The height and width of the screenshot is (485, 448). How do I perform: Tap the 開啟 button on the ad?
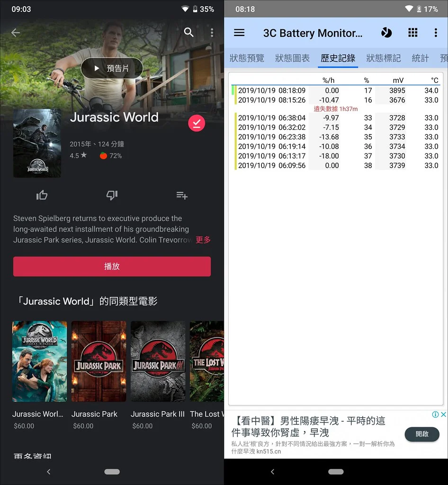pos(422,434)
